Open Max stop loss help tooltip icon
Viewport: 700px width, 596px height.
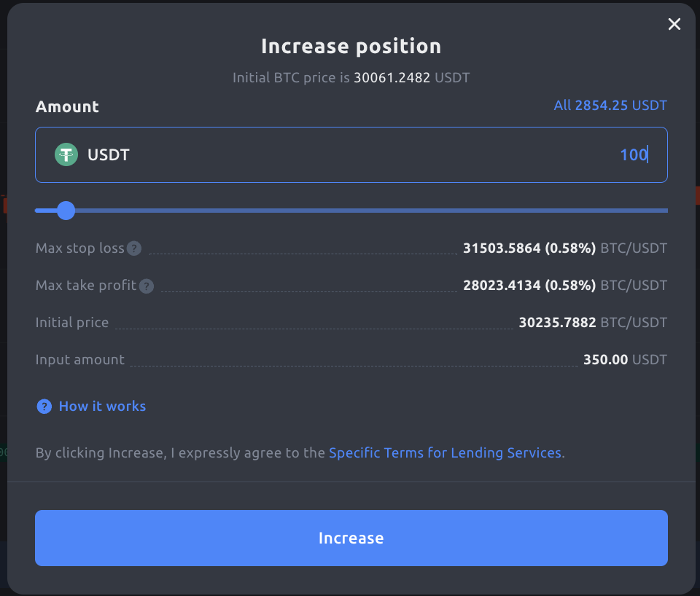pyautogui.click(x=134, y=248)
